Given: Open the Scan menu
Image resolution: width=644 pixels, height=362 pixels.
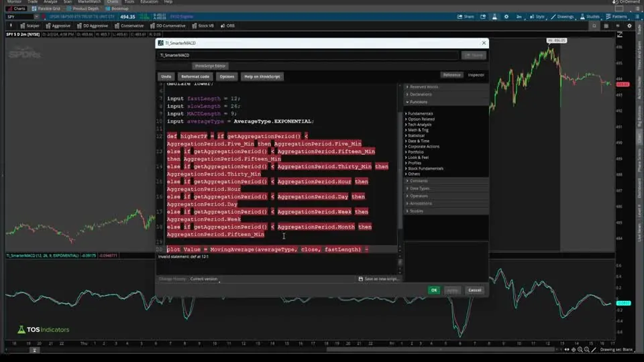Looking at the screenshot, I should pyautogui.click(x=67, y=2).
